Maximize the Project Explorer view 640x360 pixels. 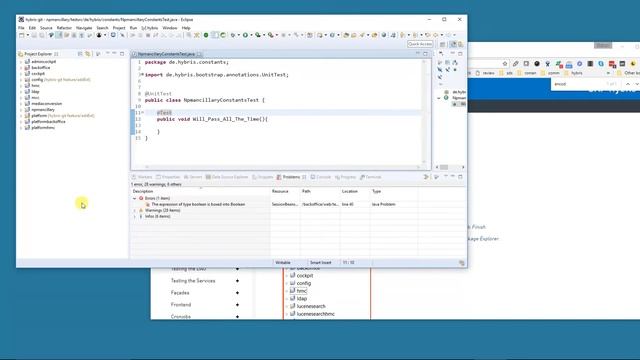pyautogui.click(x=122, y=54)
